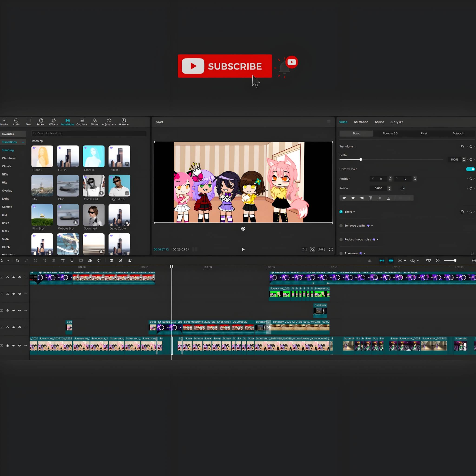Toggle the Uniform scale switch

tap(470, 169)
